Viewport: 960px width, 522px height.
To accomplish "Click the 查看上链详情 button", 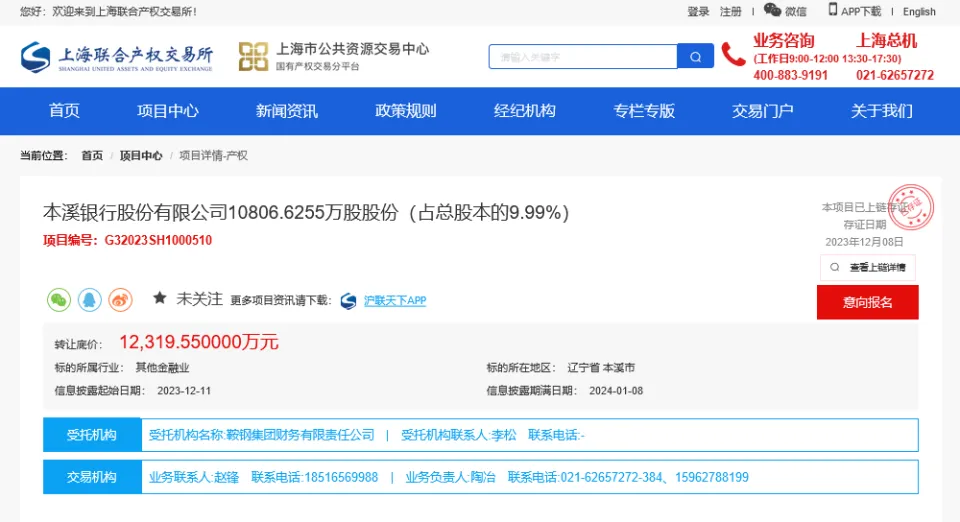I will pyautogui.click(x=867, y=267).
